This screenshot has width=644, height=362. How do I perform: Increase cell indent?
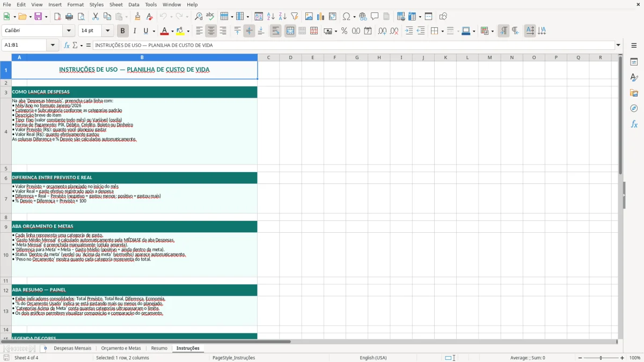point(409,31)
